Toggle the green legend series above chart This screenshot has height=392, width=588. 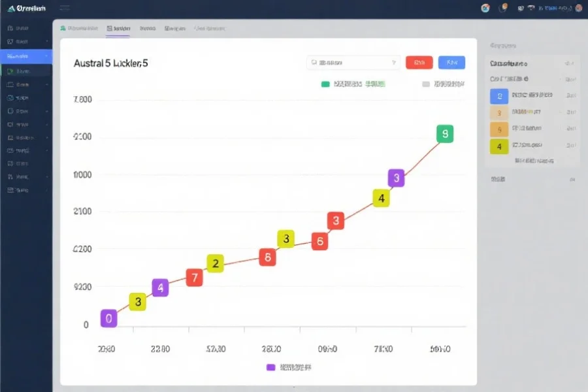click(325, 84)
